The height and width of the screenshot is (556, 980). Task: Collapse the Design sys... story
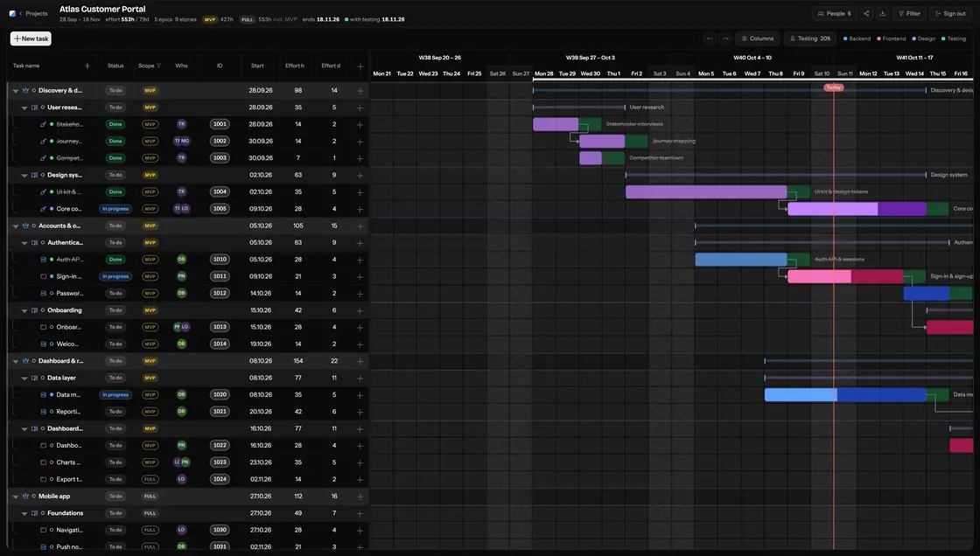[x=24, y=176]
